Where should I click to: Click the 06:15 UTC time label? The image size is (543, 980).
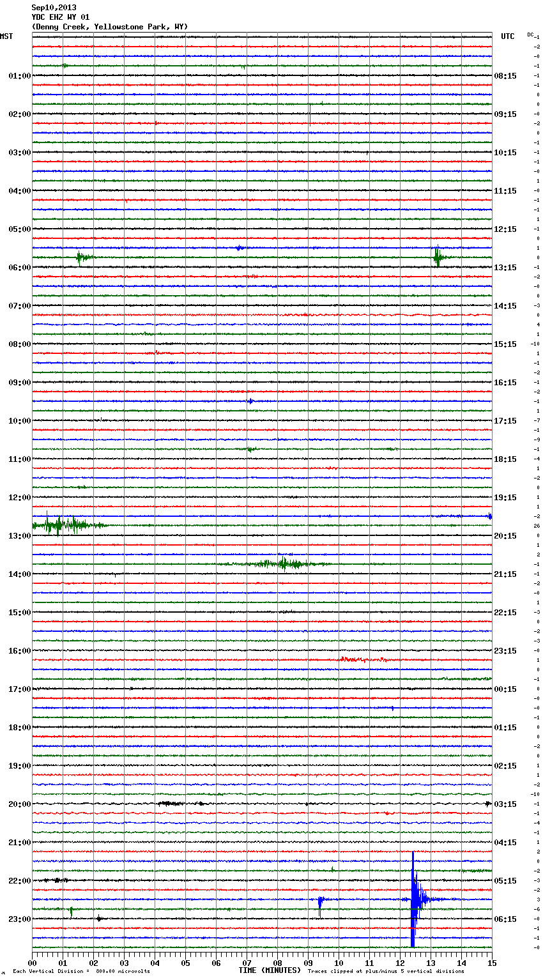[505, 919]
